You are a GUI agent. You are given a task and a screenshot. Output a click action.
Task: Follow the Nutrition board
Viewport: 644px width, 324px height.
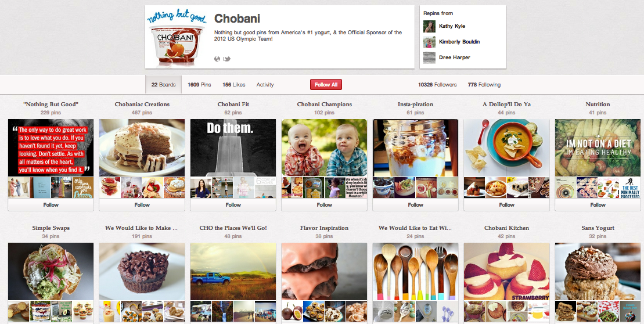tap(598, 204)
